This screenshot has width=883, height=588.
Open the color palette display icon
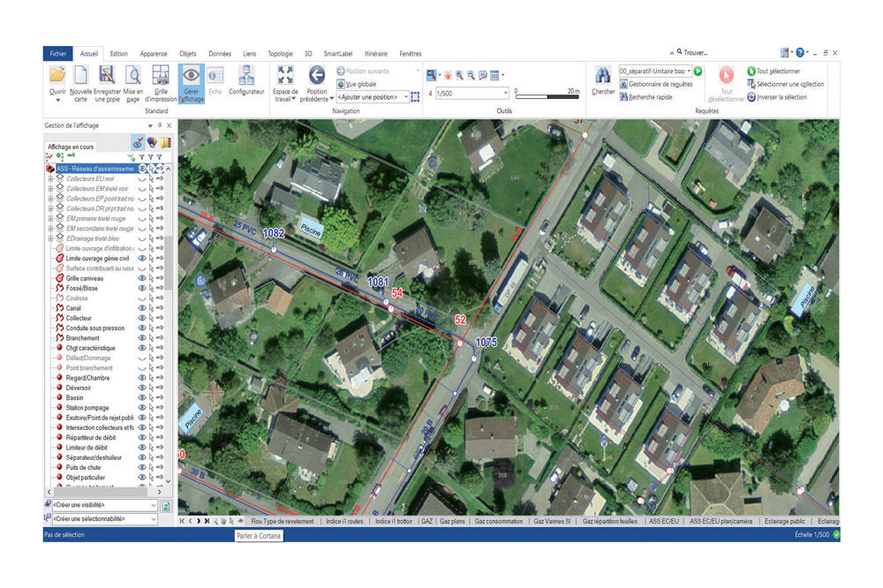tap(152, 142)
